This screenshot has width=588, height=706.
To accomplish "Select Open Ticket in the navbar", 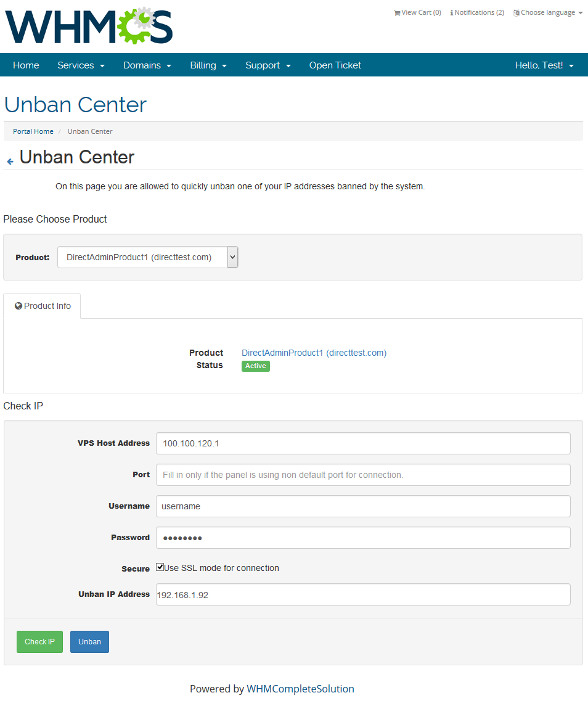I will click(x=335, y=65).
